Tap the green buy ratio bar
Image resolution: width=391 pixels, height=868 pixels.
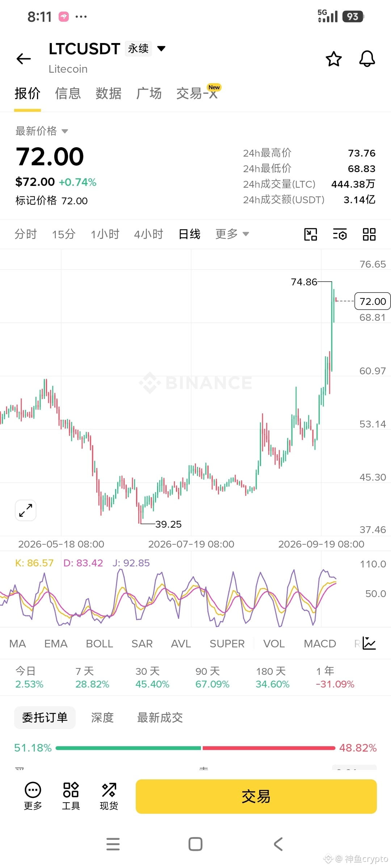coord(128,748)
